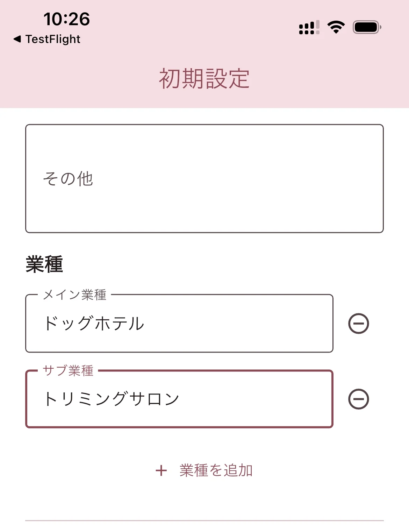Tap the 10:26 clock in status bar
Screen dimensions: 409x532
[66, 19]
